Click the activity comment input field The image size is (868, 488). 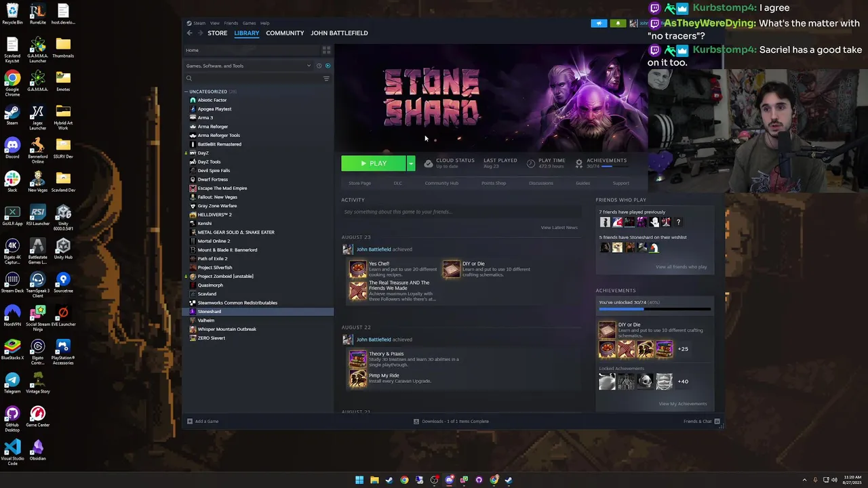pos(461,212)
